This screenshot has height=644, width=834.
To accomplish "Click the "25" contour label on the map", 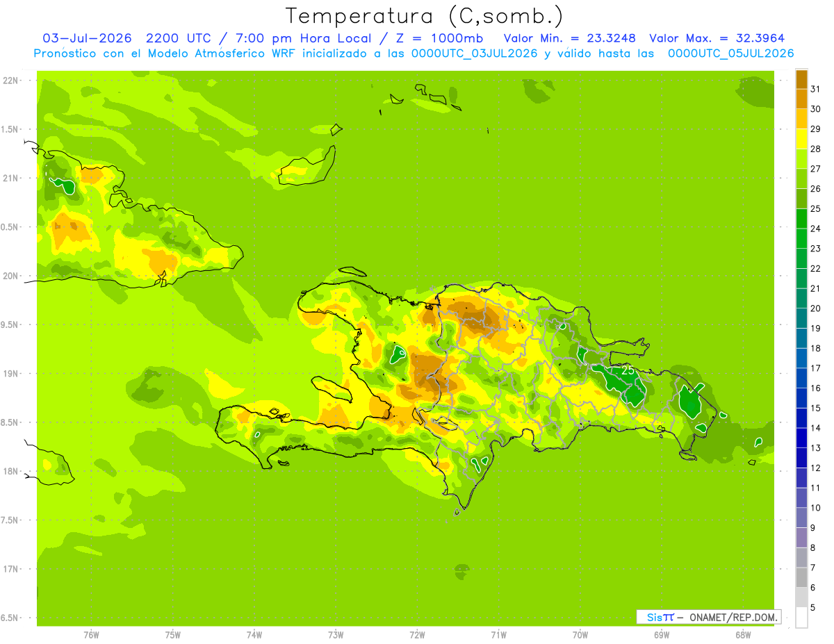I will 628,370.
